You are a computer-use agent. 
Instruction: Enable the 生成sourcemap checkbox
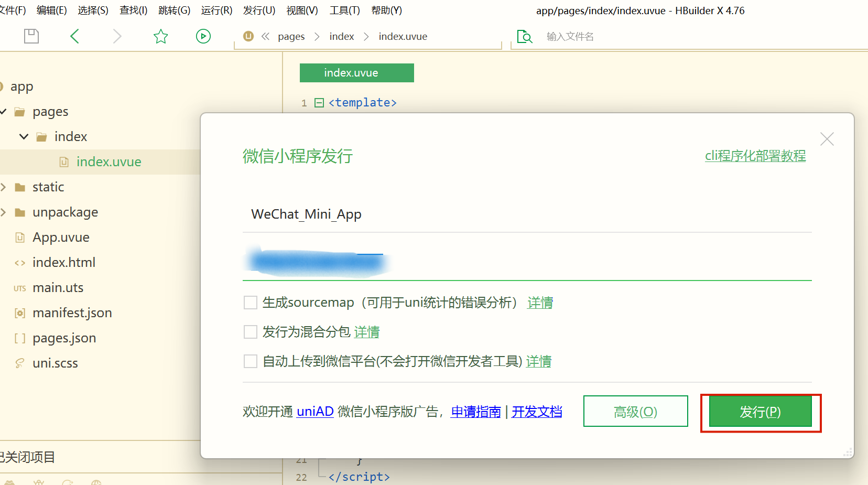251,303
